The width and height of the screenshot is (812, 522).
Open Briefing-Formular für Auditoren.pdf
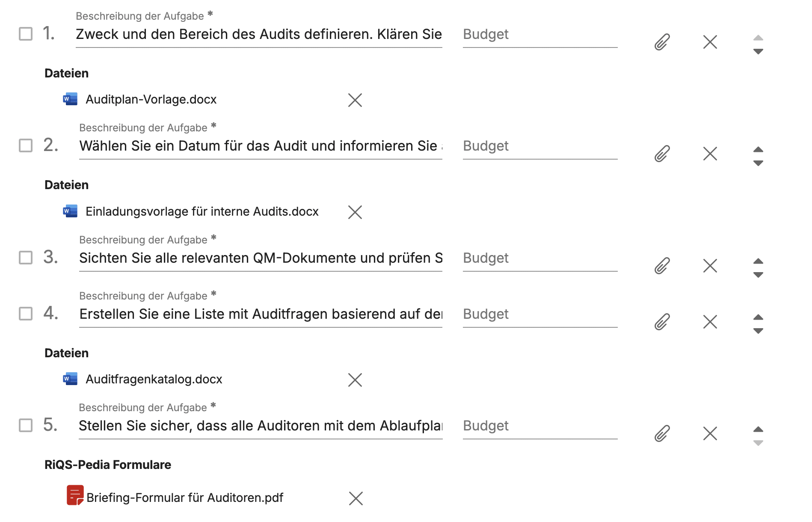[x=184, y=498]
